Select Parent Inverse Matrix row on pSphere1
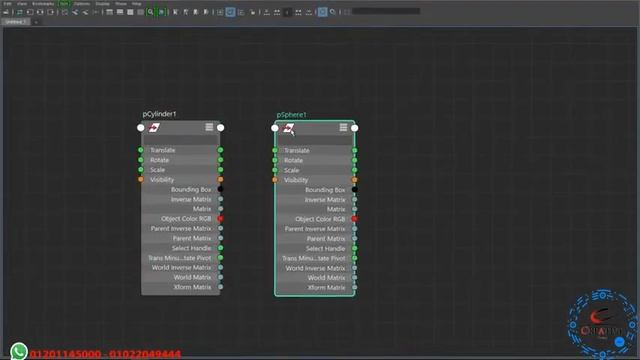Viewport: 640px width, 360px height. click(315, 229)
